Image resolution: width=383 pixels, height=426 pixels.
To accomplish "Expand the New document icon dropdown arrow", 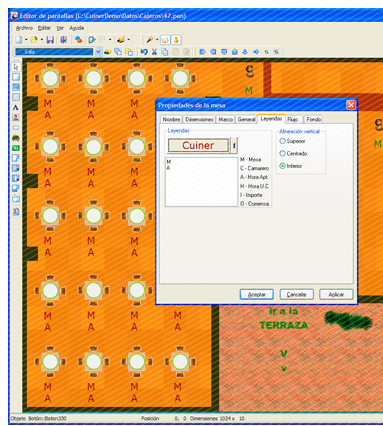I will coord(26,40).
